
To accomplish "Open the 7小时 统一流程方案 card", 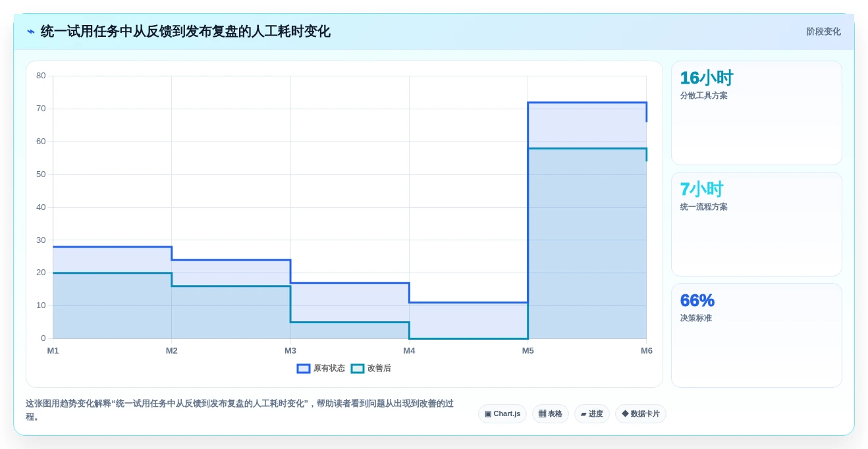I will (757, 224).
